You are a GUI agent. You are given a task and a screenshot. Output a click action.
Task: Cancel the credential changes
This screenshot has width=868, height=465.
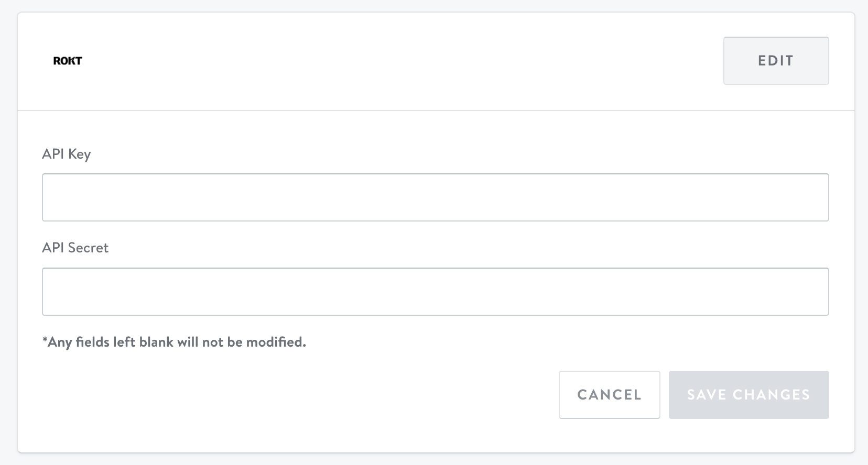click(609, 395)
